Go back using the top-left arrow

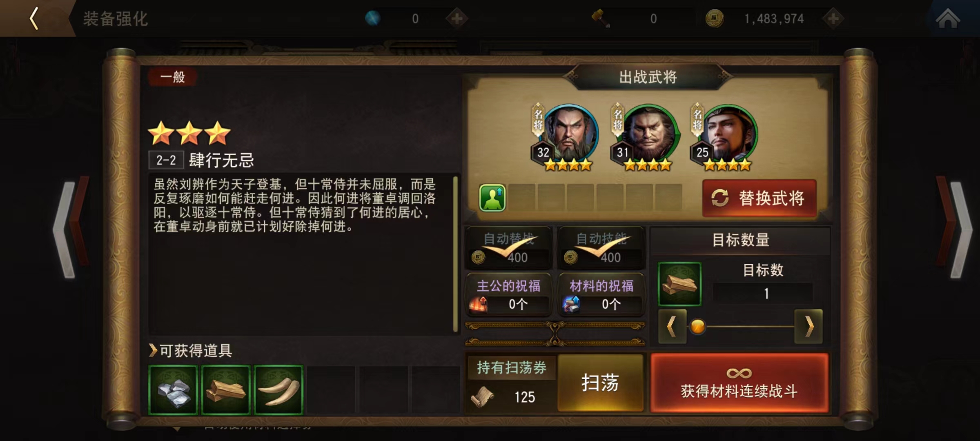34,18
